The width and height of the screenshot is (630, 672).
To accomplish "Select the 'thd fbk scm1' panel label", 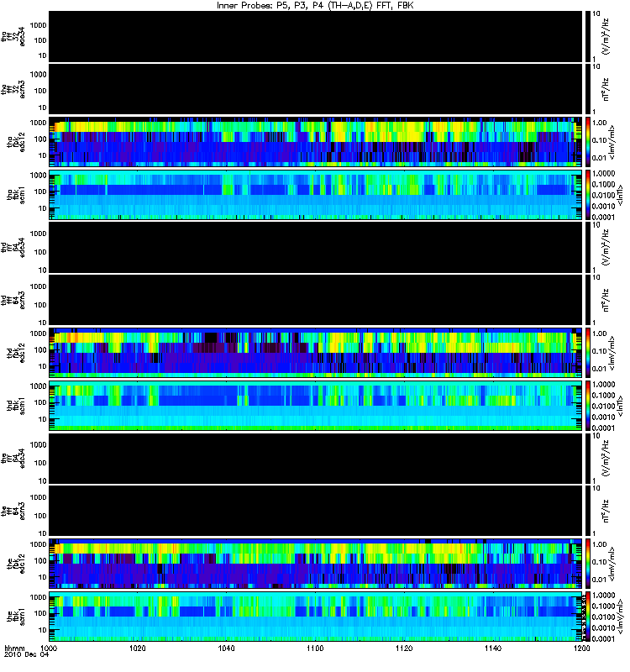I will pyautogui.click(x=16, y=406).
